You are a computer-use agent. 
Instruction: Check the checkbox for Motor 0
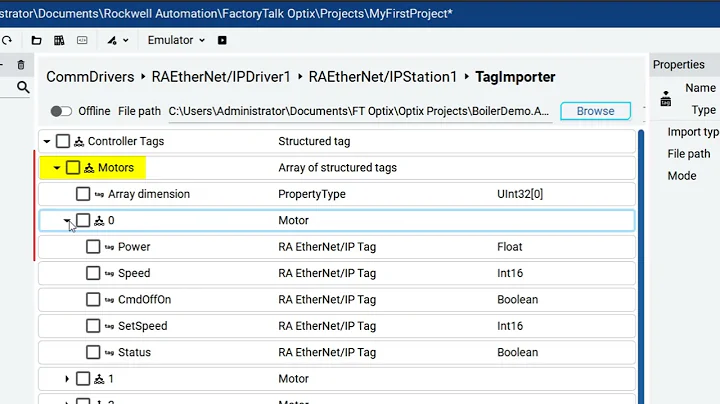[x=83, y=220]
